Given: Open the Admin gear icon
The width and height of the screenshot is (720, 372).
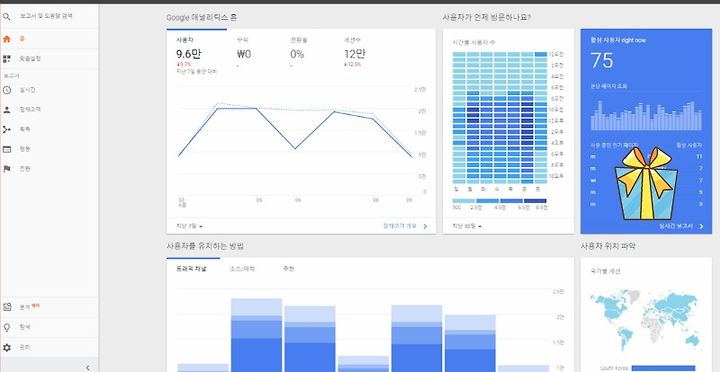Looking at the screenshot, I should [x=6, y=348].
